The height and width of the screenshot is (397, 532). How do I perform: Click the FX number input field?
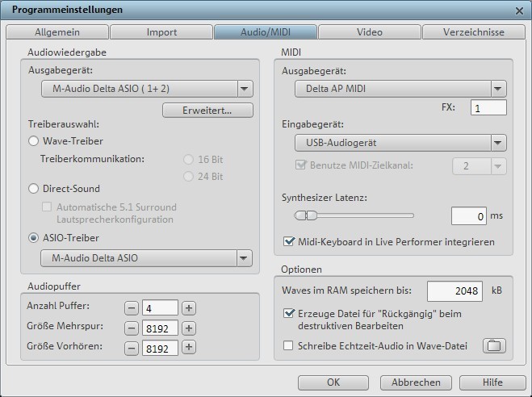[488, 108]
